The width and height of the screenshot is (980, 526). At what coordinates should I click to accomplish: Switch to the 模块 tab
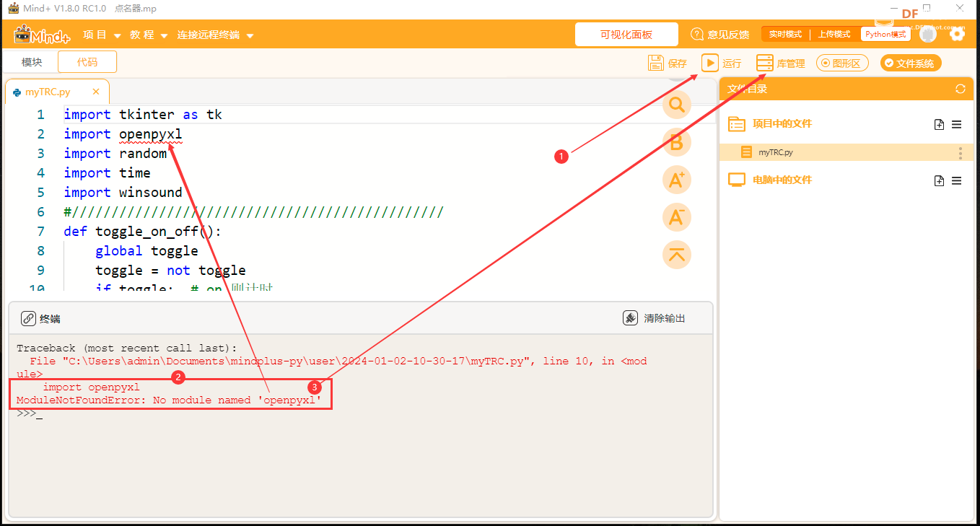tap(32, 62)
